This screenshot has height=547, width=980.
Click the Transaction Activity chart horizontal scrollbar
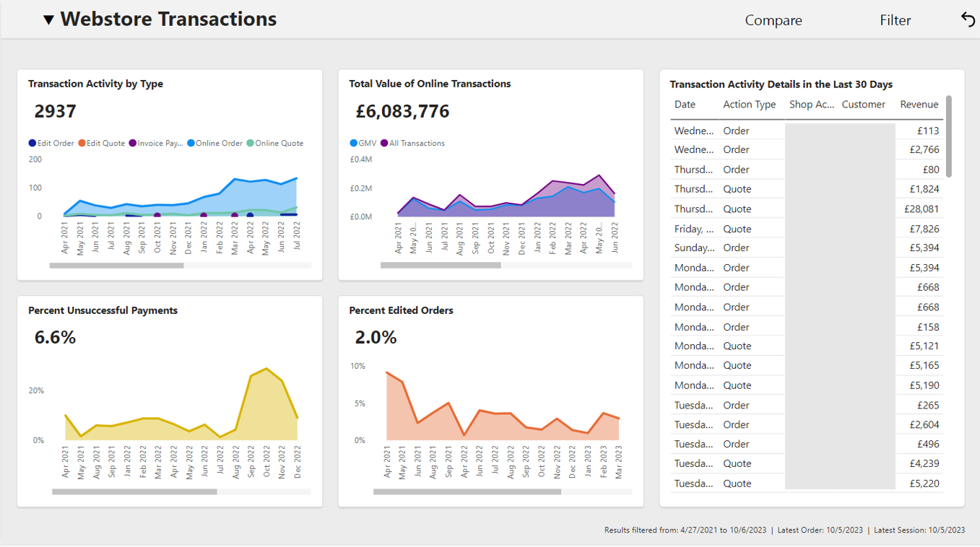coord(116,266)
